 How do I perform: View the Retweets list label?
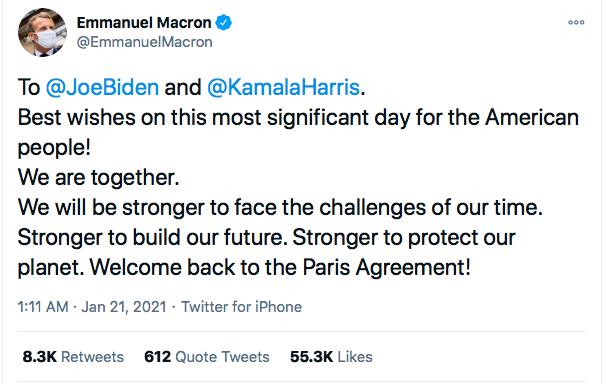(x=92, y=357)
